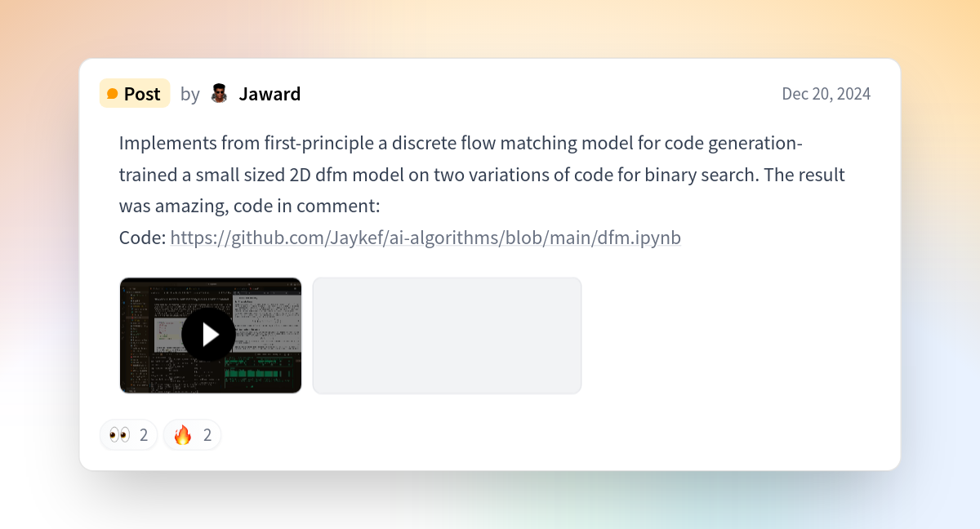
Task: Click the 'trained a small sized 2D dfm' line
Action: (482, 175)
